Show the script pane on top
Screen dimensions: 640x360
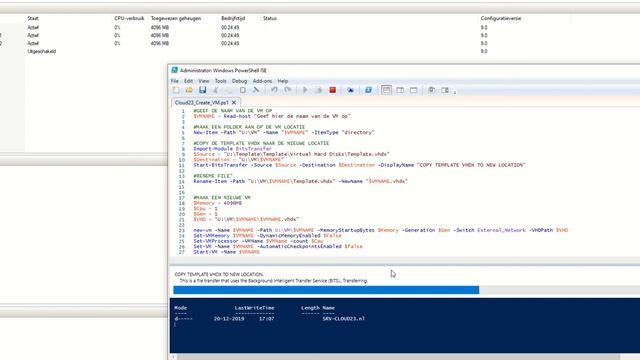386,90
